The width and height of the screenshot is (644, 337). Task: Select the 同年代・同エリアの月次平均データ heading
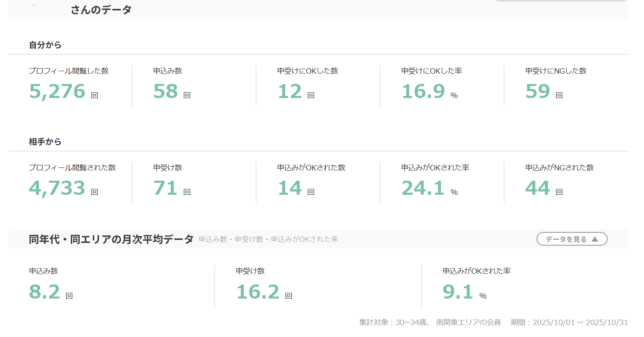pyautogui.click(x=111, y=239)
